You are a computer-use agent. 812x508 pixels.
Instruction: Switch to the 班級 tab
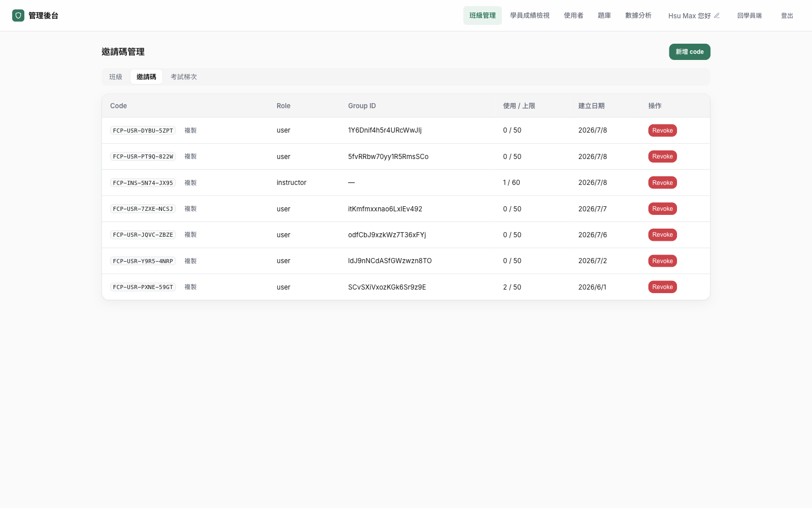point(116,77)
